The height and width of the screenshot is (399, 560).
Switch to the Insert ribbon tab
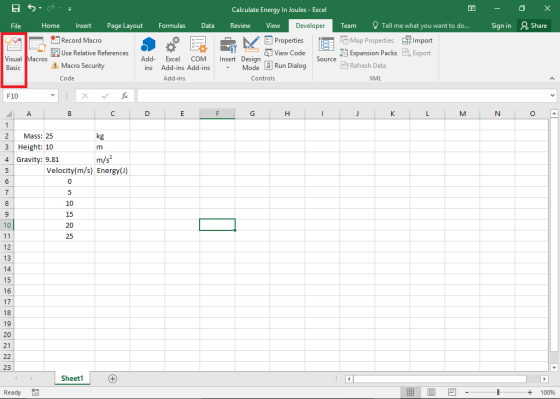pos(83,26)
